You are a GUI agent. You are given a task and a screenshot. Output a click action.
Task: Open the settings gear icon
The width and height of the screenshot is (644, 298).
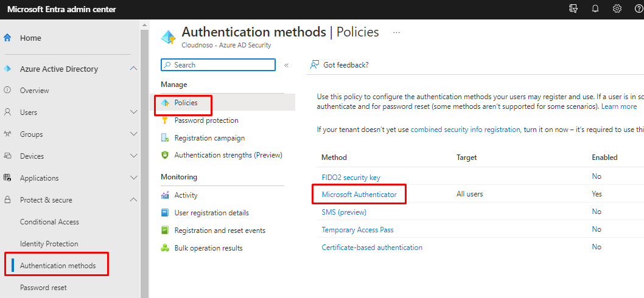click(x=617, y=9)
